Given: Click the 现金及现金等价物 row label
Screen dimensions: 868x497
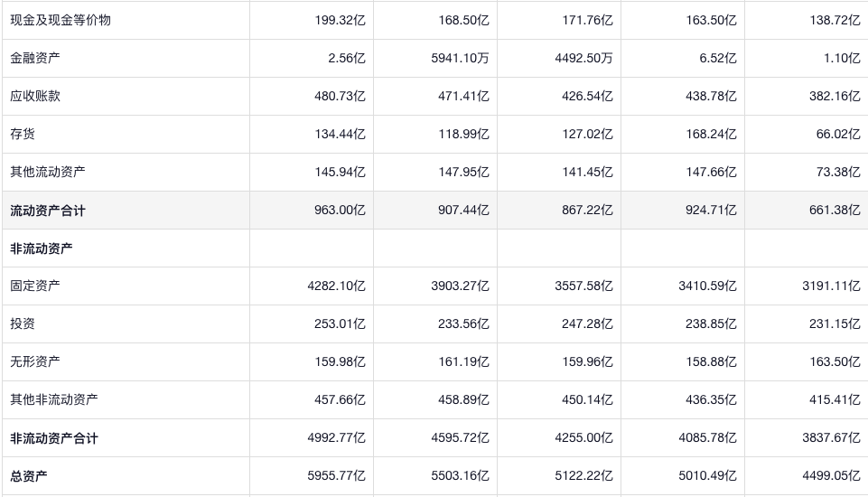Looking at the screenshot, I should pos(61,20).
